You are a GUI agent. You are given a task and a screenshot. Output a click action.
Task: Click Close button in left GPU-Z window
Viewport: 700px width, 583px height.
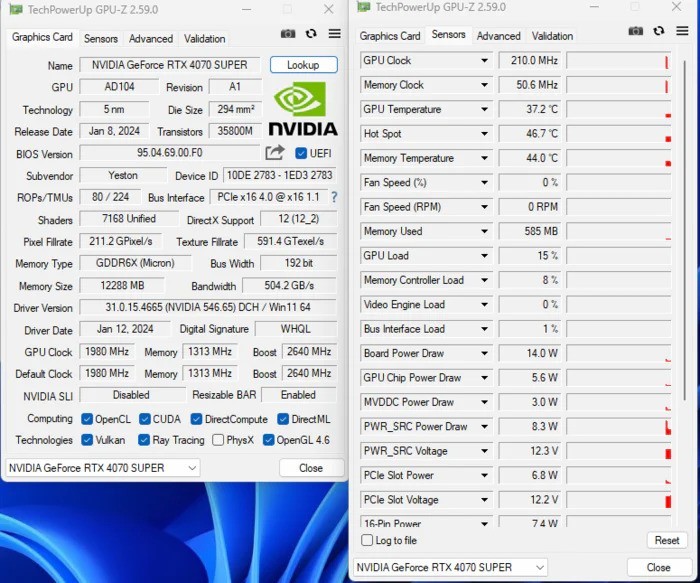(x=311, y=468)
